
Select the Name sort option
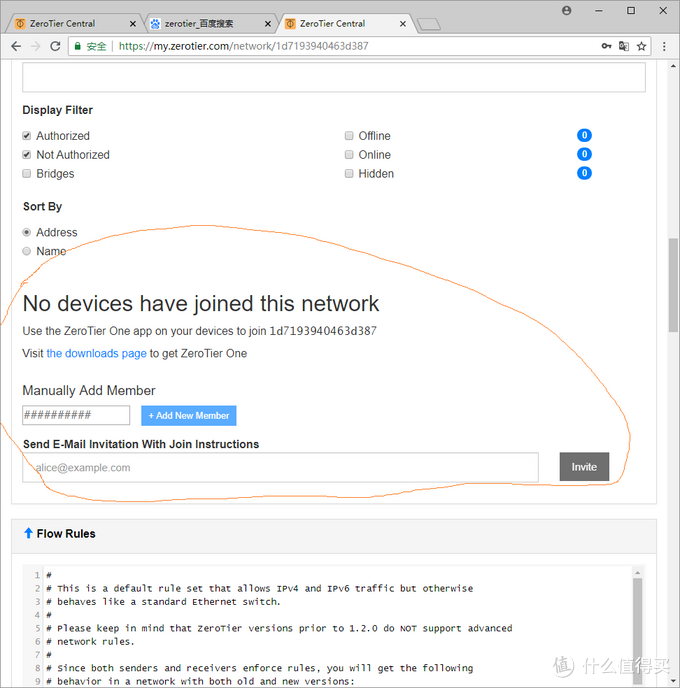click(x=27, y=251)
